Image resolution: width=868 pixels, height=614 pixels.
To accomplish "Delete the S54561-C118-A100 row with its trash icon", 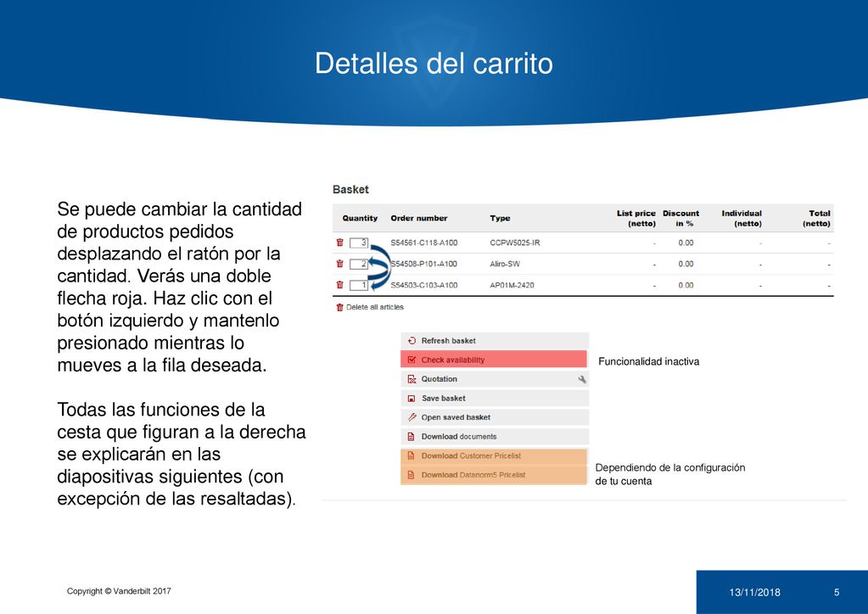I will click(340, 243).
